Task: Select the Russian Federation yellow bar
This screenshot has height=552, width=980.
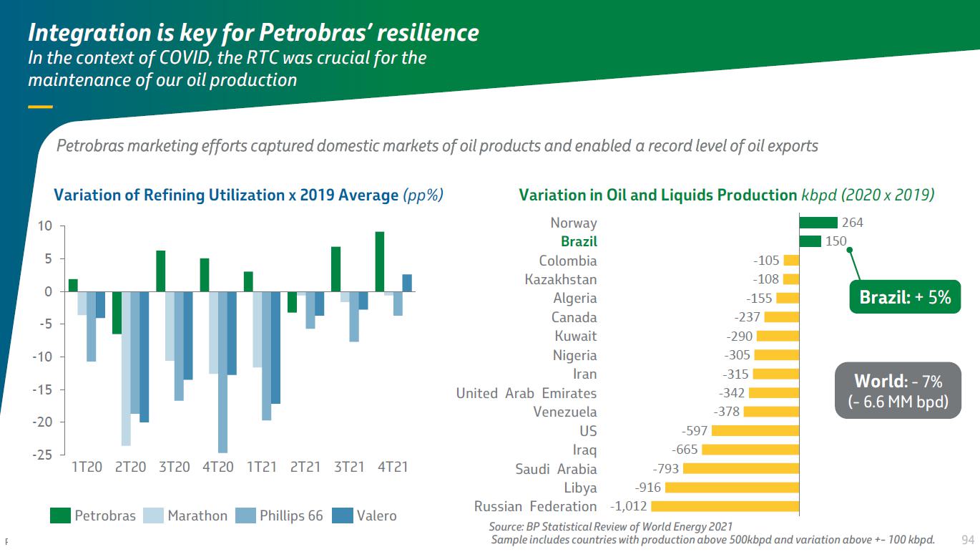Action: pos(725,506)
